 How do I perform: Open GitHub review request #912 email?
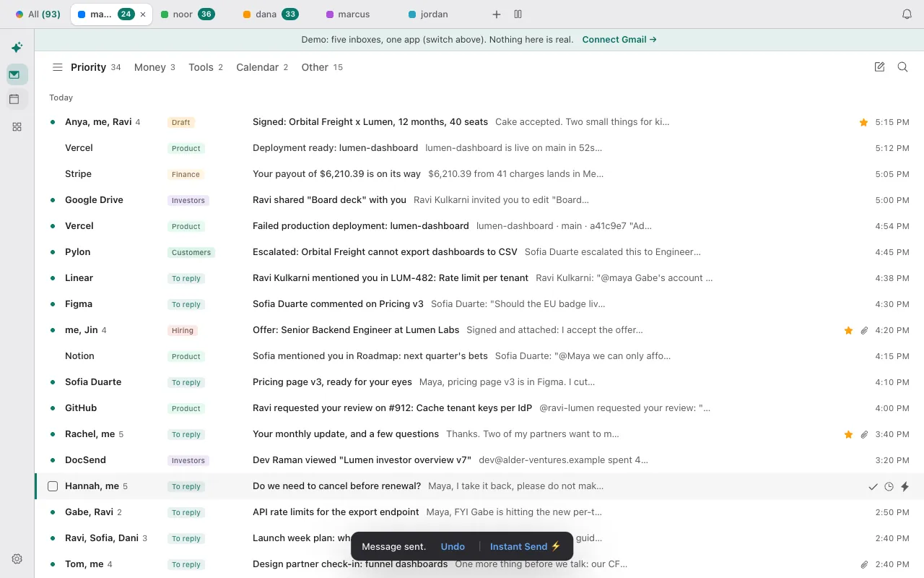[x=479, y=408]
